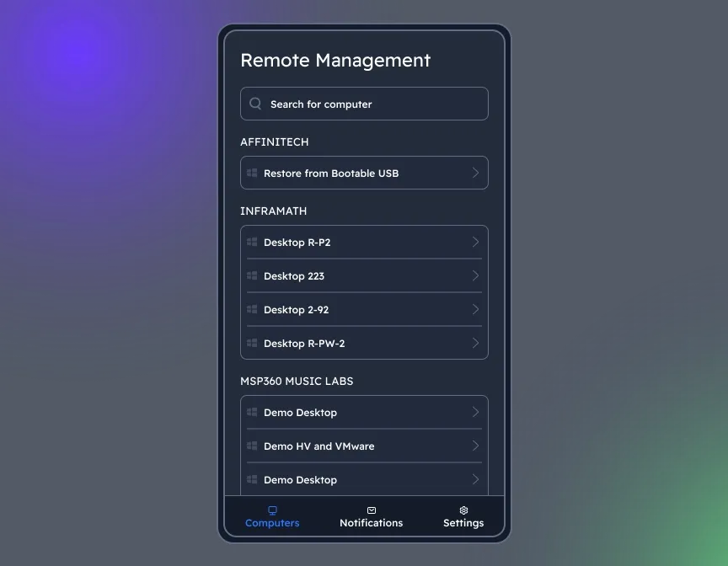Click the Settings gear icon in bottom bar
The image size is (728, 566).
(463, 510)
